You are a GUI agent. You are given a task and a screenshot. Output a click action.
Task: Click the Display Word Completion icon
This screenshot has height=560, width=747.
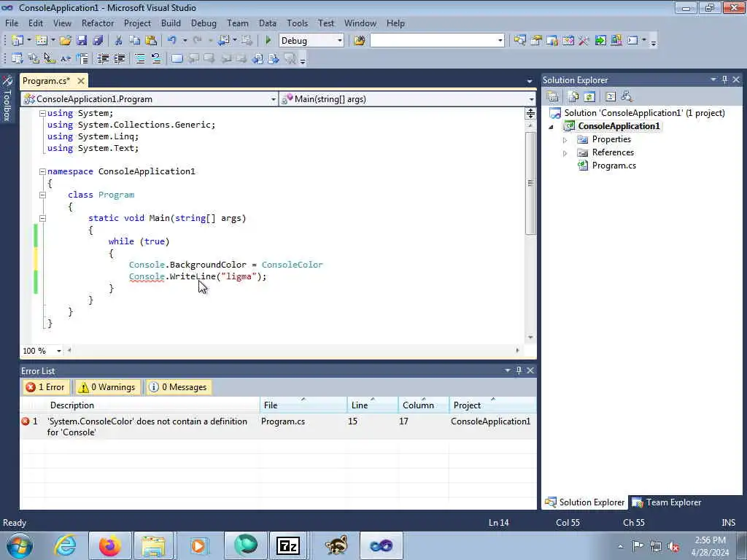click(x=66, y=58)
